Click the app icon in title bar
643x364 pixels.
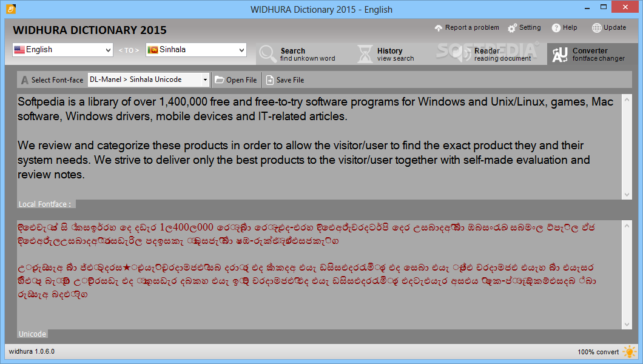point(11,9)
